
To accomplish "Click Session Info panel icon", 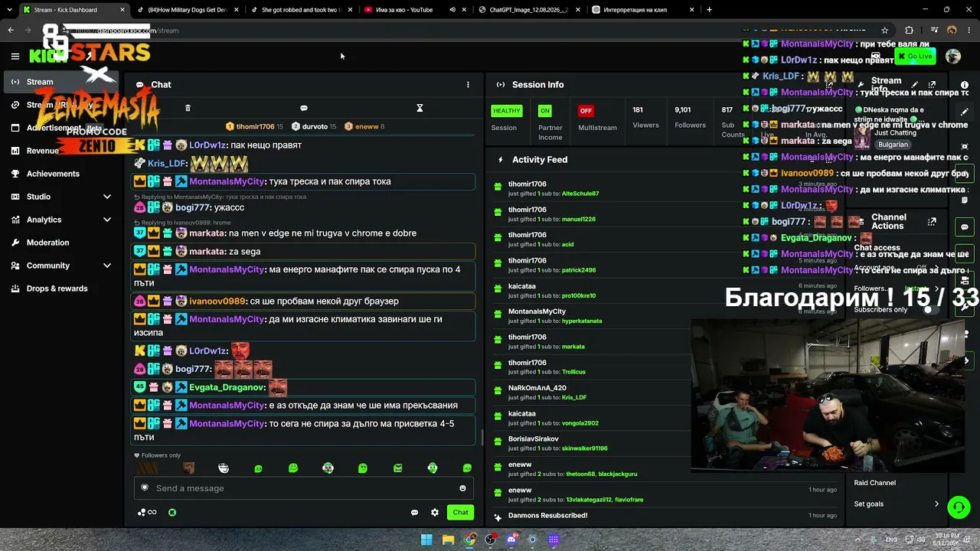I will click(501, 85).
